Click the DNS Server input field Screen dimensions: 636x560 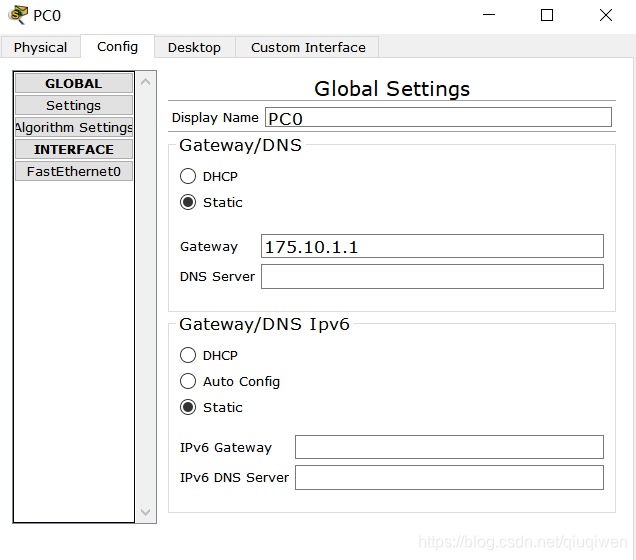(432, 277)
